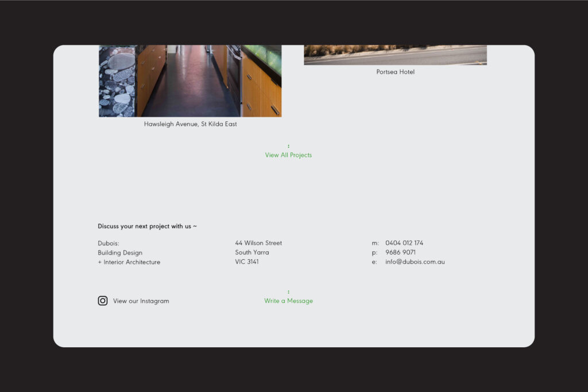Follow the View our Instagram link
588x392 pixels.
coord(141,301)
